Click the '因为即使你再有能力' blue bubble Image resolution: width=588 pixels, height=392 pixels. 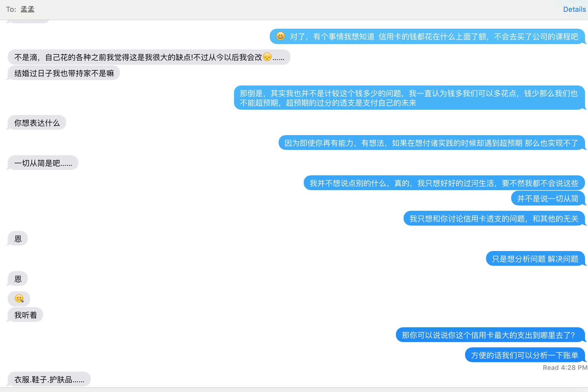[x=431, y=143]
